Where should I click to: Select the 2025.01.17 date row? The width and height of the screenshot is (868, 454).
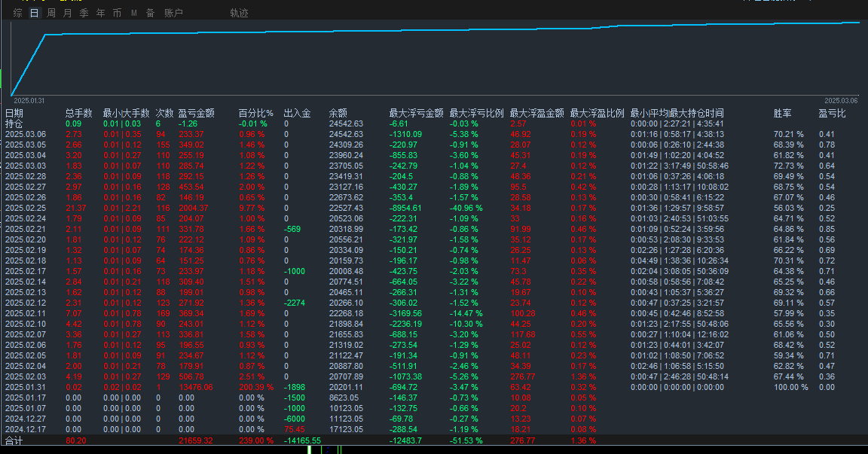[26, 398]
